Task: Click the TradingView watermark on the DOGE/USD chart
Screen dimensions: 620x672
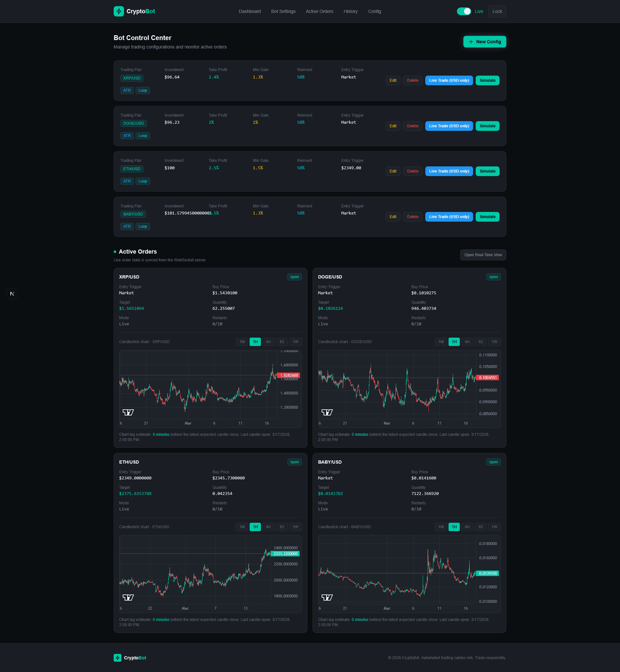Action: (x=327, y=412)
